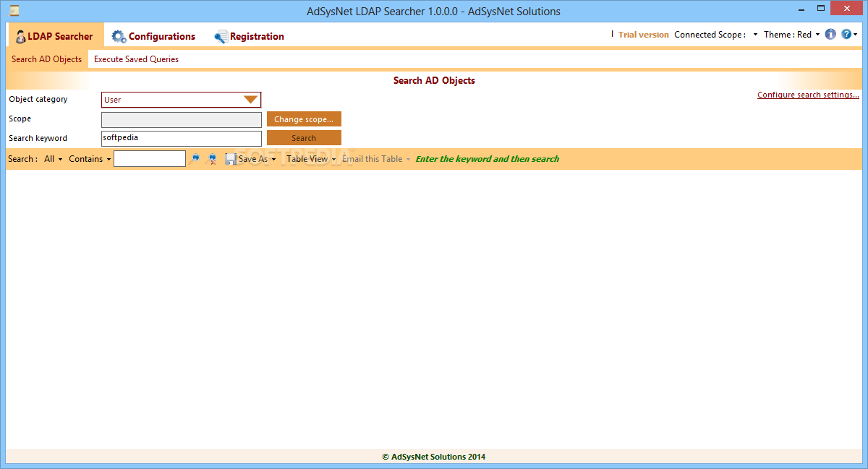The width and height of the screenshot is (868, 469).
Task: Click the orange Search button
Action: tap(304, 138)
